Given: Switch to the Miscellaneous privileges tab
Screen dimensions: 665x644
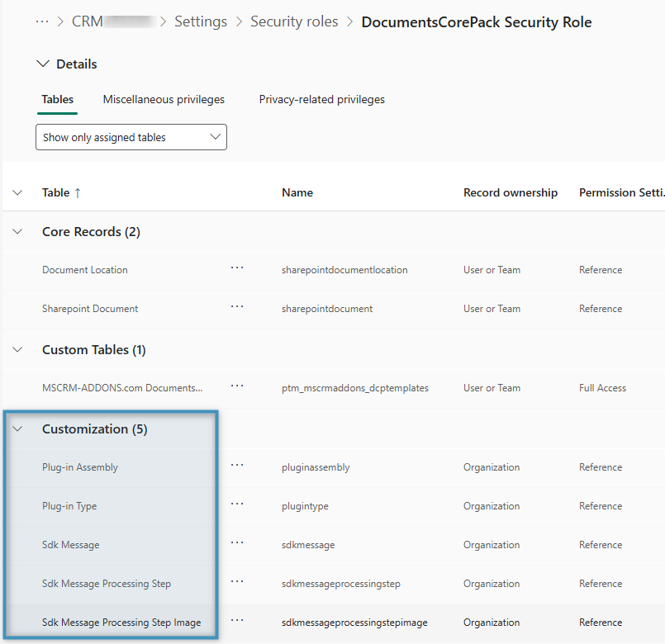Looking at the screenshot, I should pyautogui.click(x=164, y=99).
